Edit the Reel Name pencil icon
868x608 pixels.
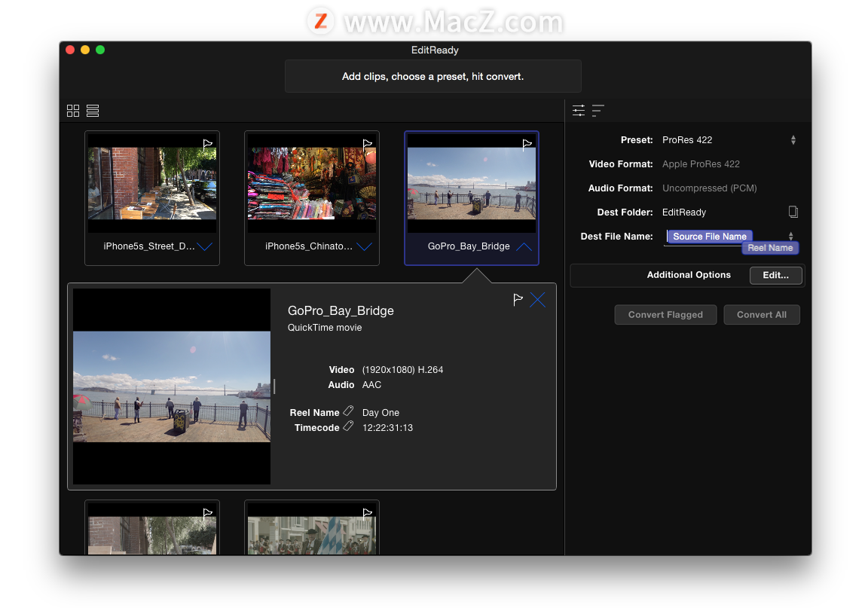[x=348, y=411]
